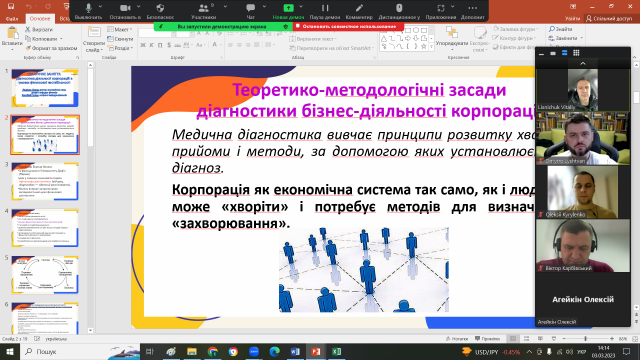Click the Zoom remote control mouse icon
The height and width of the screenshot is (360, 640).
pyautogui.click(x=399, y=8)
